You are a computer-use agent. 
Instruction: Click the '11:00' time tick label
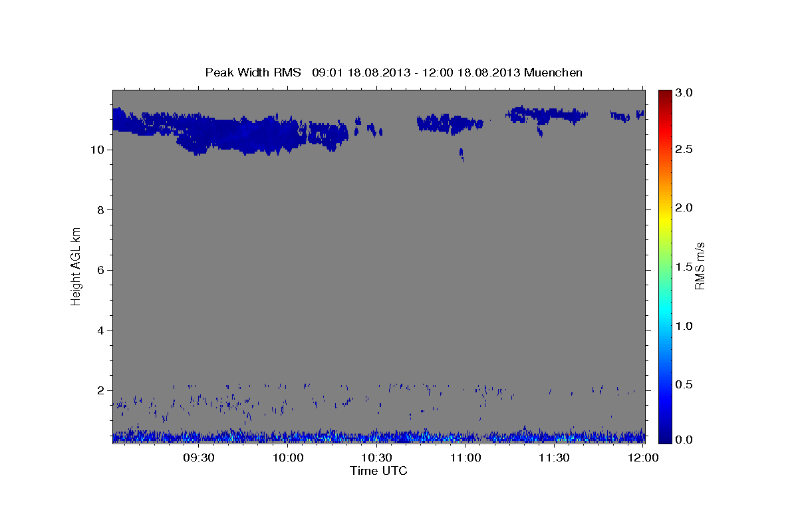465,458
